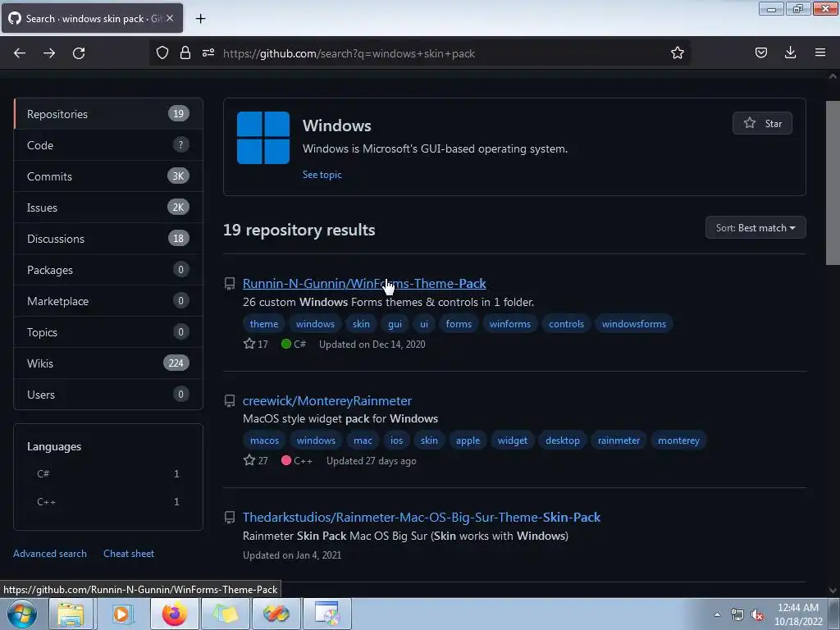Click the 'winforms' topic tag
840x630 pixels.
tap(510, 323)
